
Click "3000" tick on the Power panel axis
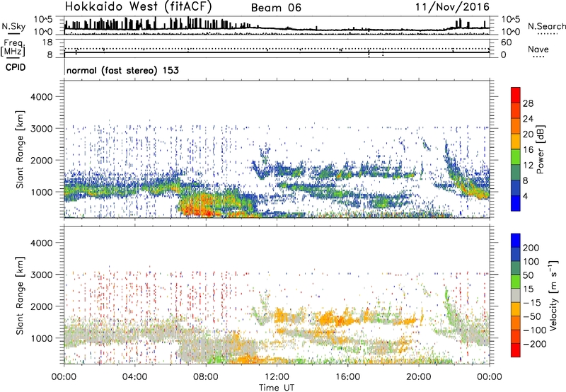[x=42, y=129]
